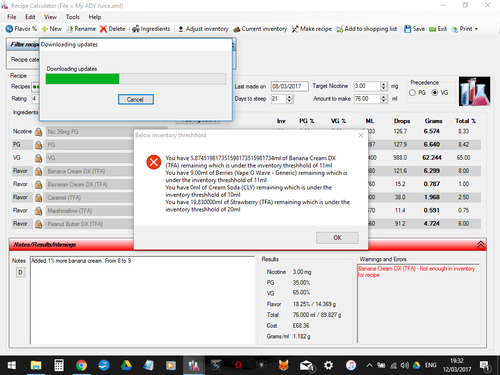Click Add to shopping list
This screenshot has width=500, height=375.
click(x=367, y=29)
